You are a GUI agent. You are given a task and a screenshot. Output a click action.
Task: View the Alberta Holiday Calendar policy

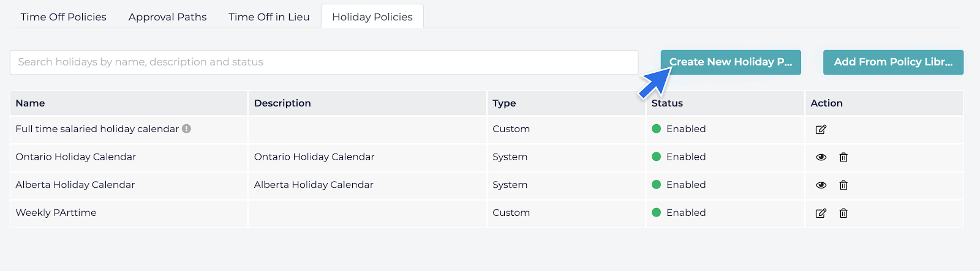(821, 185)
